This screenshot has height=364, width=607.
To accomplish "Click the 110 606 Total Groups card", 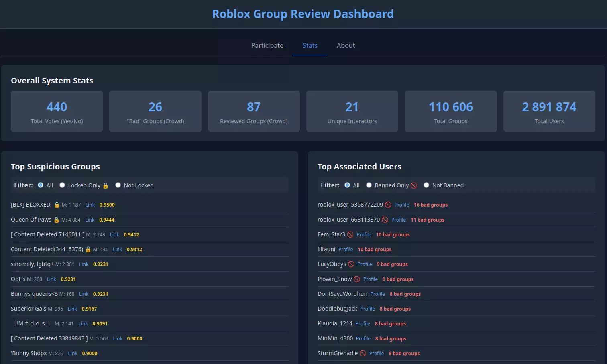I will [451, 111].
